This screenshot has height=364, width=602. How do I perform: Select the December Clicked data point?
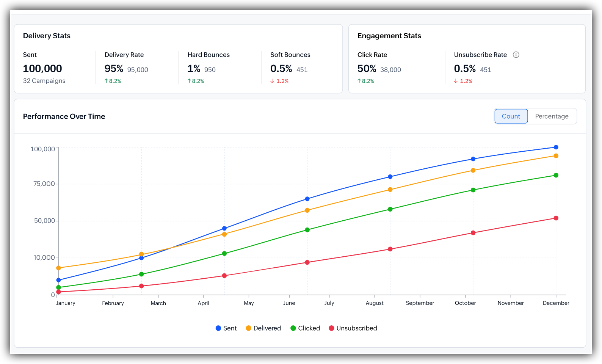pyautogui.click(x=556, y=175)
